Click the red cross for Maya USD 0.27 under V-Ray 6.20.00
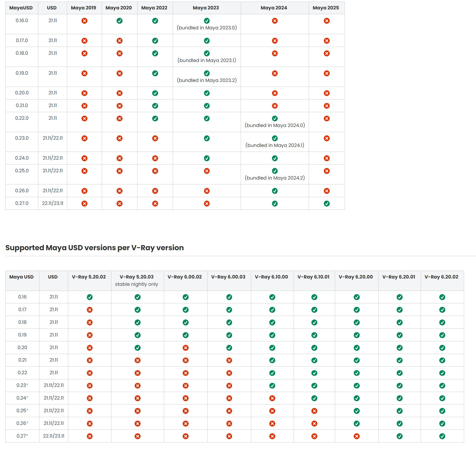476x450 pixels. tap(357, 436)
